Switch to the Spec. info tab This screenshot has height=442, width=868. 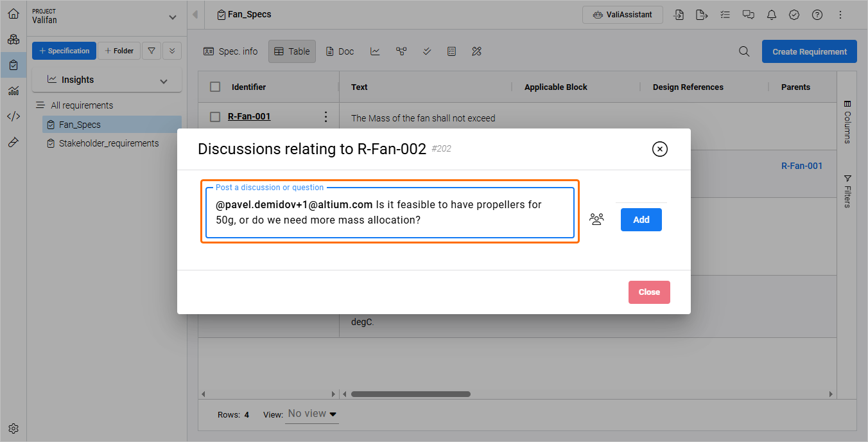click(x=230, y=51)
